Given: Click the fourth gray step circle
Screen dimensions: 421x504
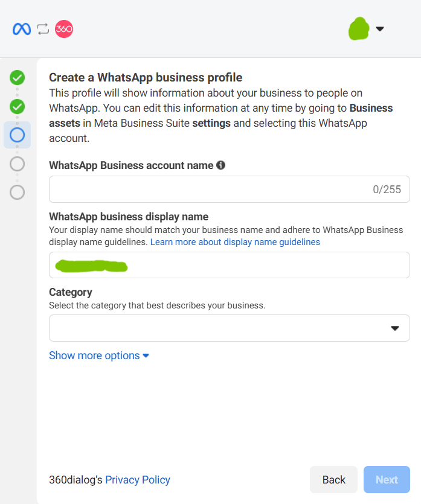Looking at the screenshot, I should point(17,164).
